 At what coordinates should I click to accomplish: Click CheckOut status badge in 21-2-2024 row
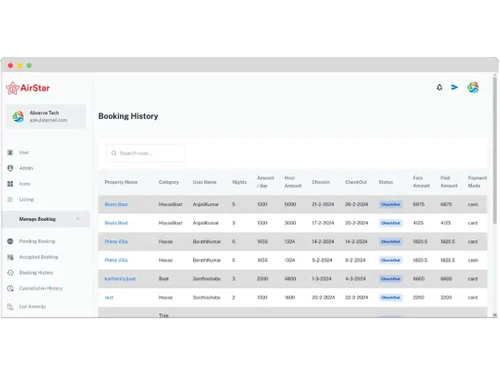[390, 204]
